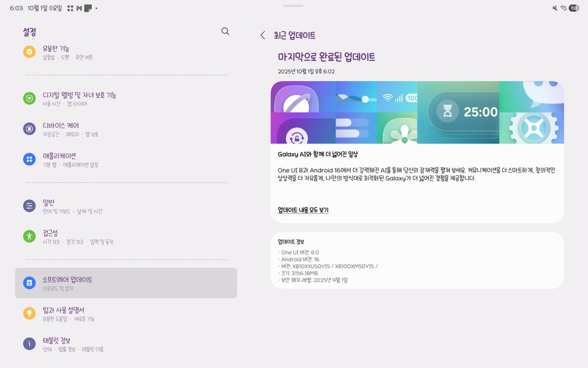Tap the blue 소프트웨어 업데이트 icon
Viewport: 588px width, 368px height.
29,283
